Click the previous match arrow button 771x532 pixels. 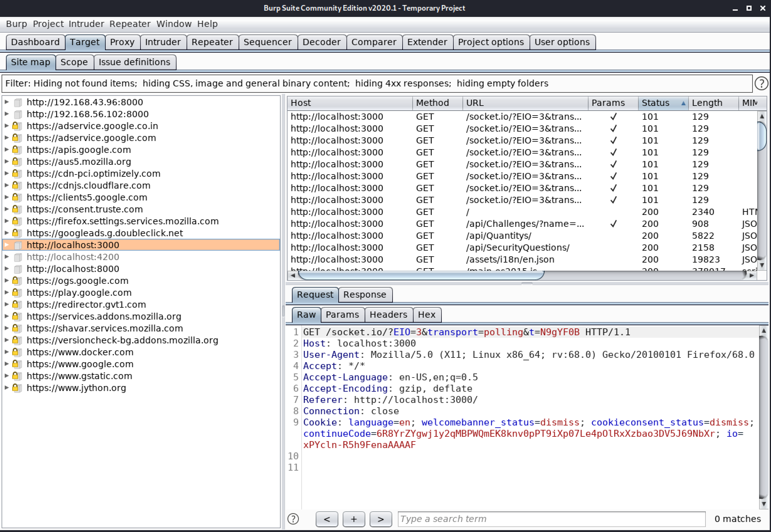click(326, 519)
